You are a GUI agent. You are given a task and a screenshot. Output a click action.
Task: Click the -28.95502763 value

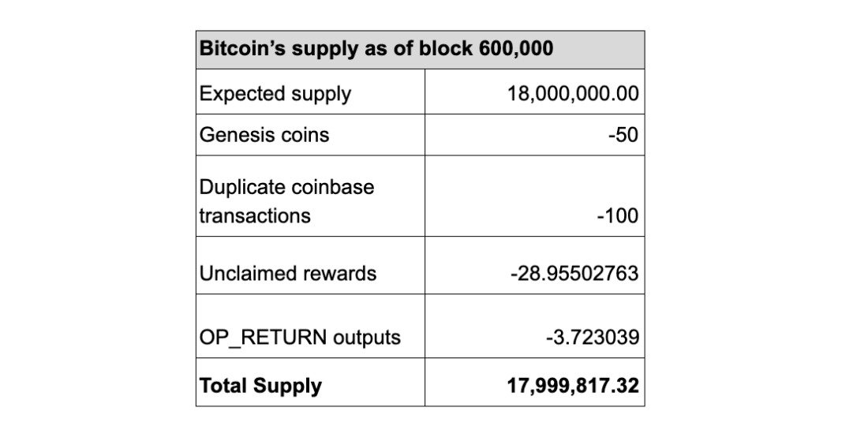point(574,273)
